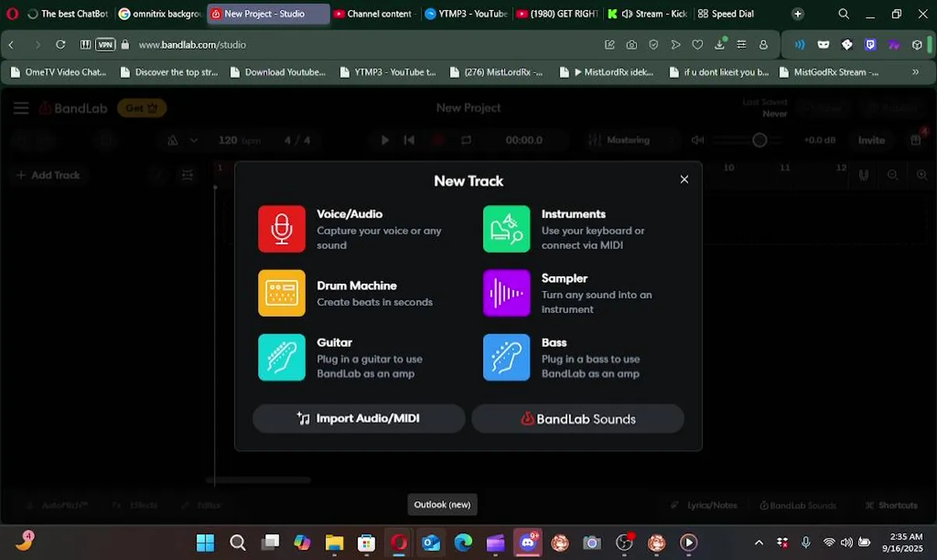Viewport: 937px width, 560px height.
Task: Open the browser downloads icon
Action: pyautogui.click(x=720, y=44)
